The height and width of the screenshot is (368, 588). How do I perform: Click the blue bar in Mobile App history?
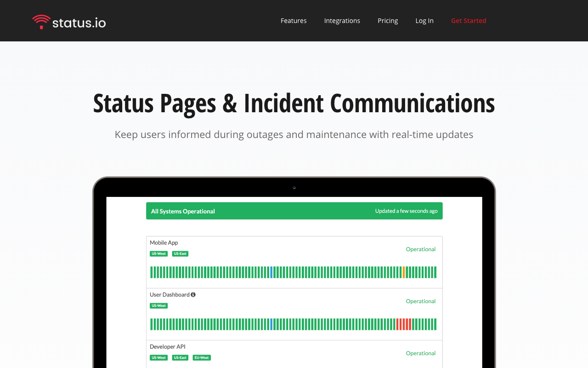[x=271, y=272]
